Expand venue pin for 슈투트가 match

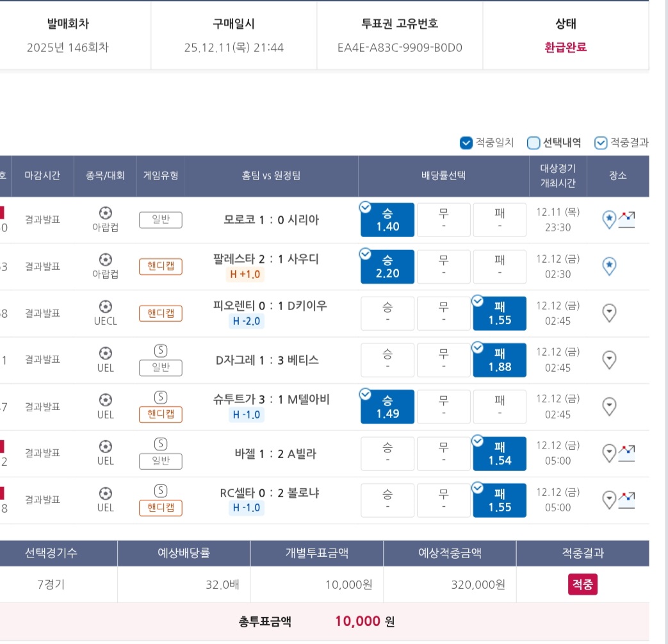point(610,406)
